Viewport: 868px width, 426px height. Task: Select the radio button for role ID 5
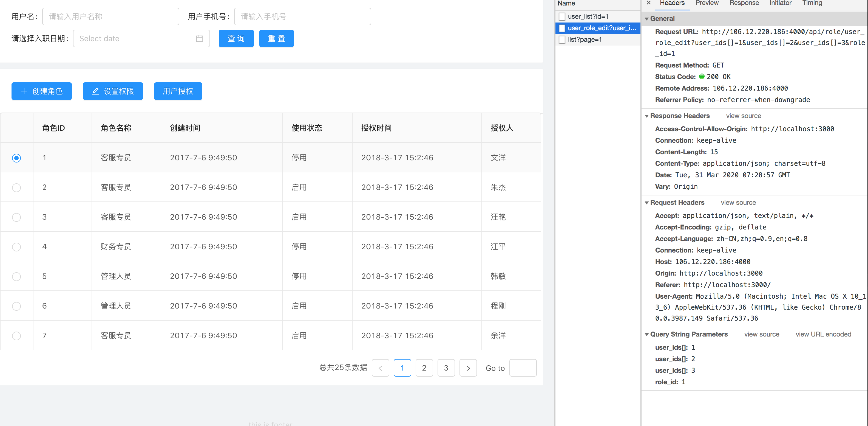coord(16,277)
